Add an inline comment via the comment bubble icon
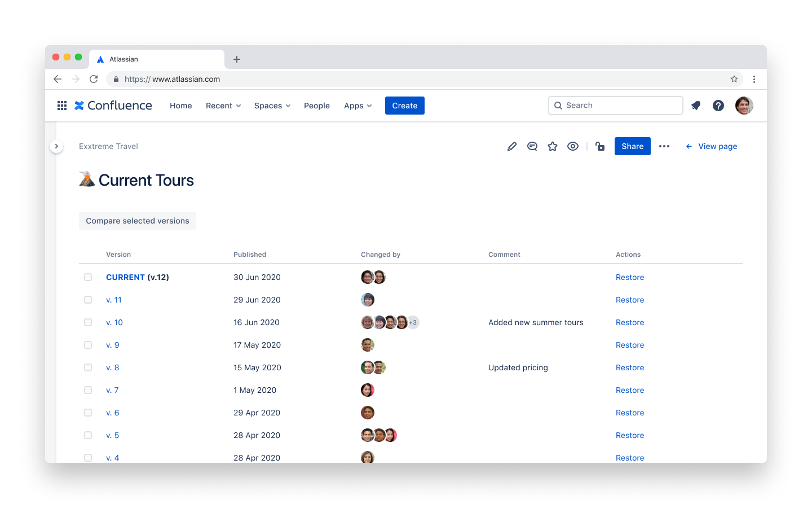This screenshot has height=508, width=812. (x=532, y=146)
